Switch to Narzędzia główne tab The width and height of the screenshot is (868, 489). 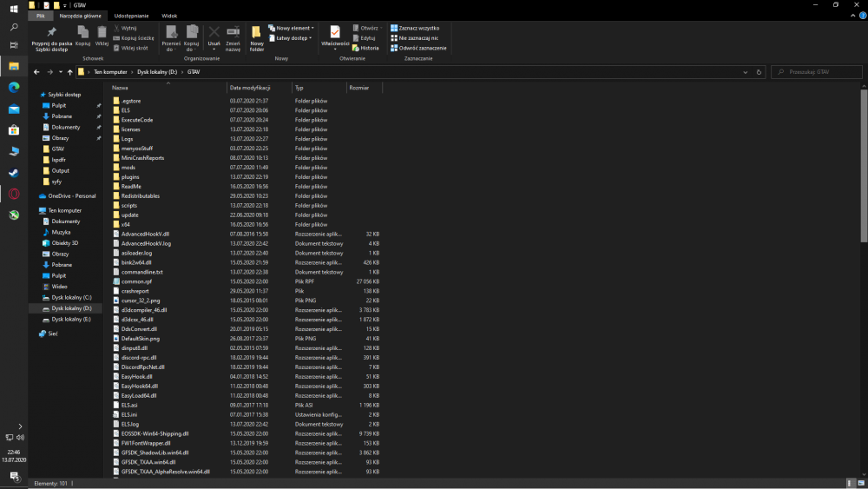point(80,16)
